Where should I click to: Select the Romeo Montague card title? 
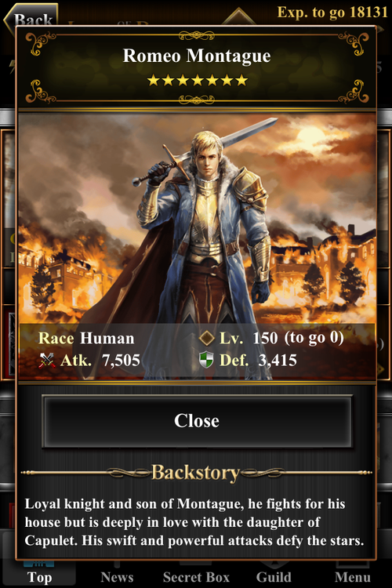click(x=197, y=56)
